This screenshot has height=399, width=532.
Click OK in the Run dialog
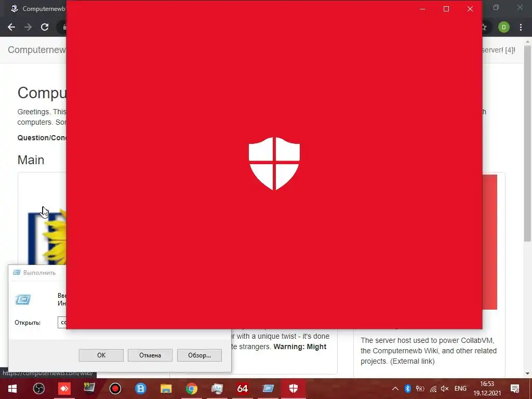click(x=101, y=355)
